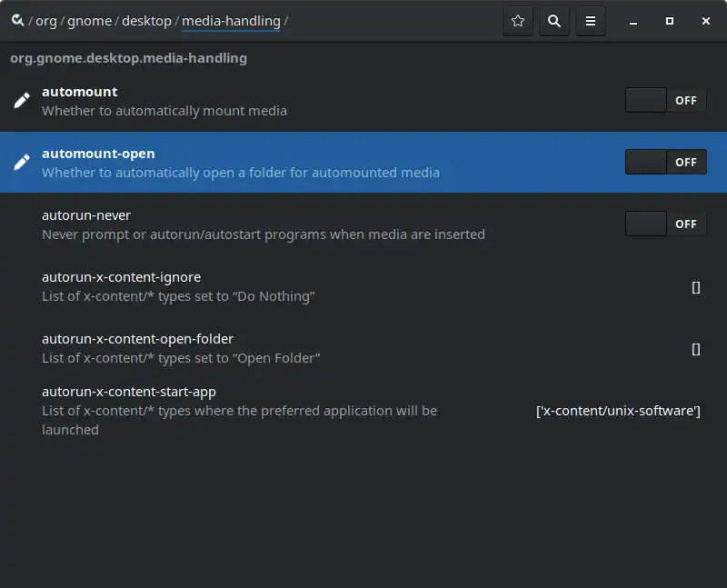Select 'media-handling' path segment
This screenshot has height=588, width=727.
pyautogui.click(x=231, y=21)
